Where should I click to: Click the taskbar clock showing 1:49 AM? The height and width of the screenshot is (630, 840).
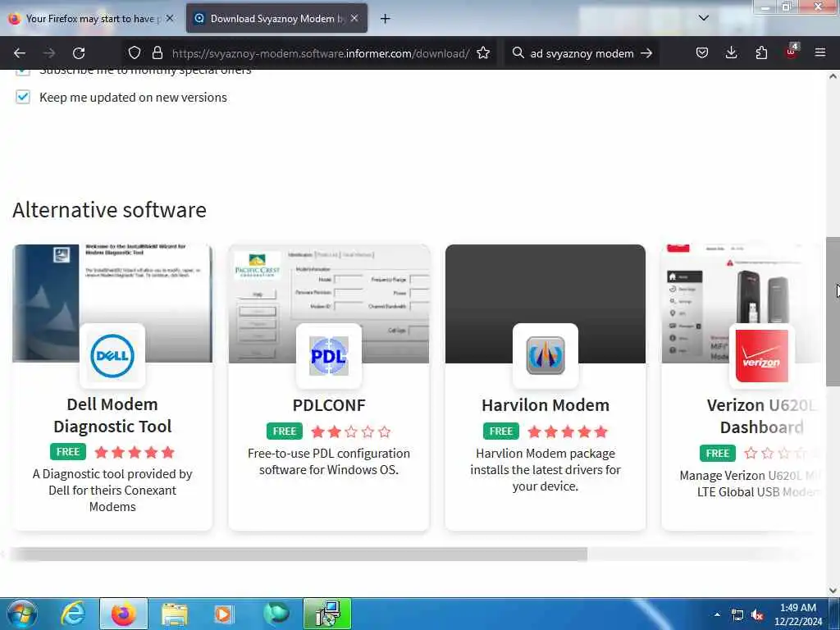[797, 614]
